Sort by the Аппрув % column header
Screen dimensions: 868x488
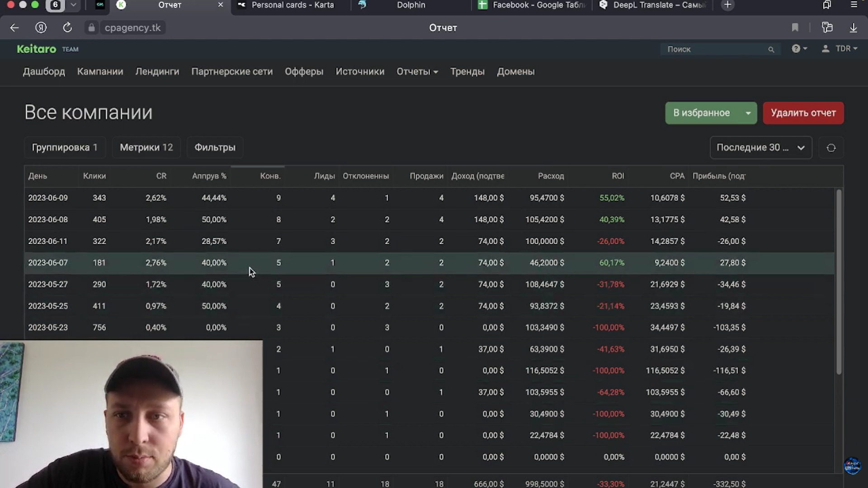tap(209, 176)
